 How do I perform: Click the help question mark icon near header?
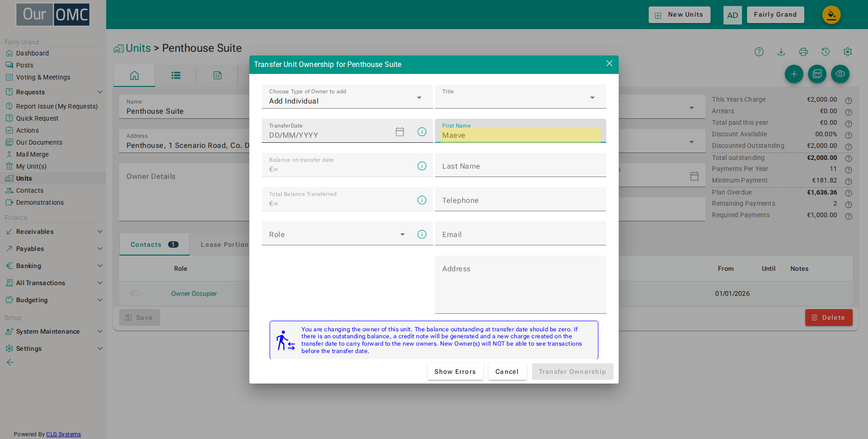(759, 52)
